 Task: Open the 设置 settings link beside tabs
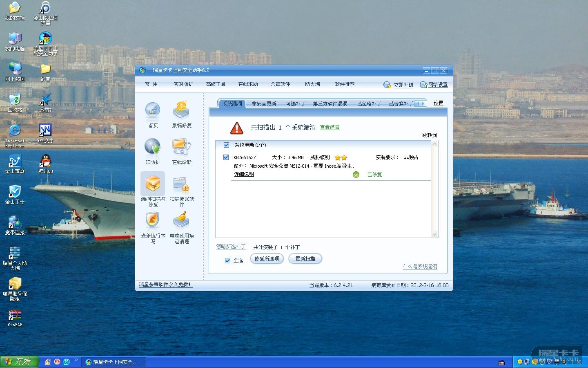click(x=438, y=103)
